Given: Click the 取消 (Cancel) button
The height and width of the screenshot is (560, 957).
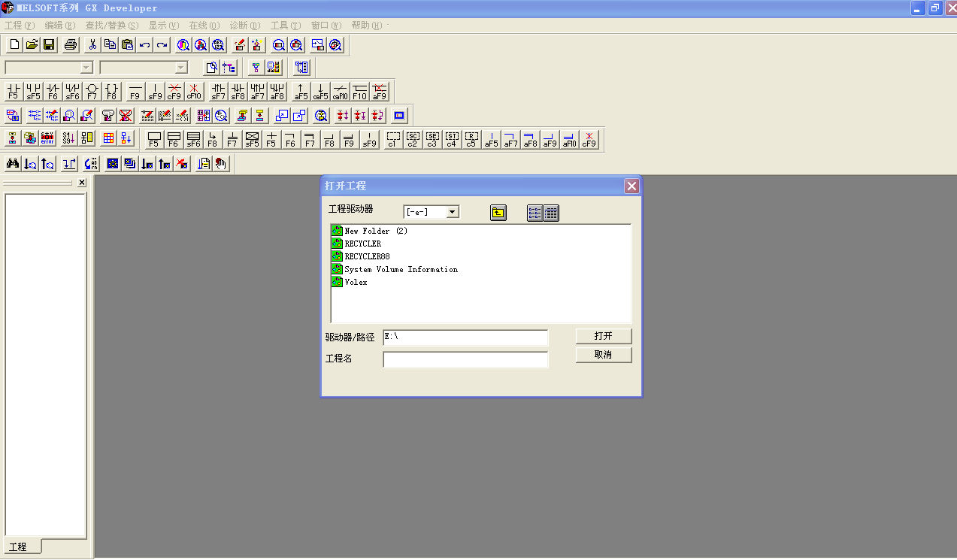Looking at the screenshot, I should click(x=603, y=355).
